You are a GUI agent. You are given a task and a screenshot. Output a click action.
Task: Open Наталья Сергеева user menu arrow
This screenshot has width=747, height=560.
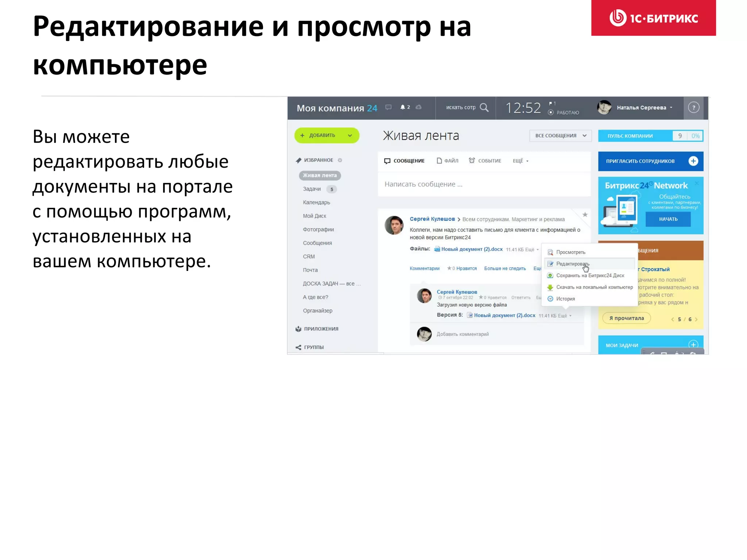pyautogui.click(x=671, y=108)
